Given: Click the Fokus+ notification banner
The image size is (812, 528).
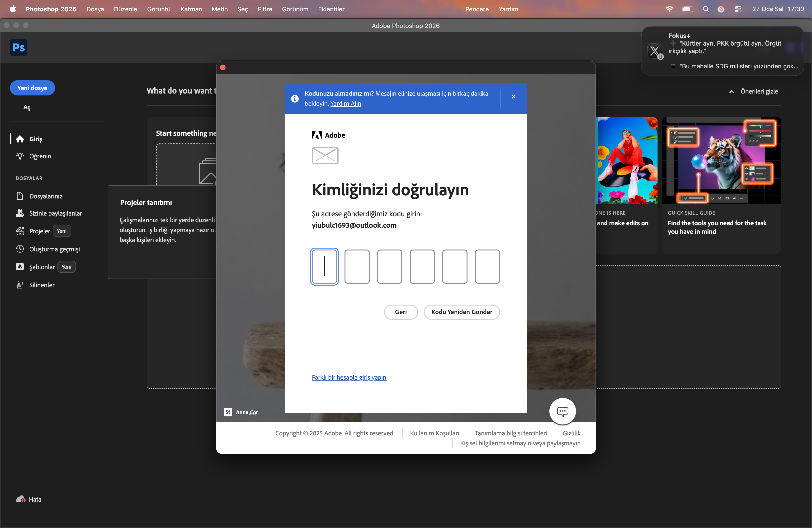Looking at the screenshot, I should [x=723, y=51].
